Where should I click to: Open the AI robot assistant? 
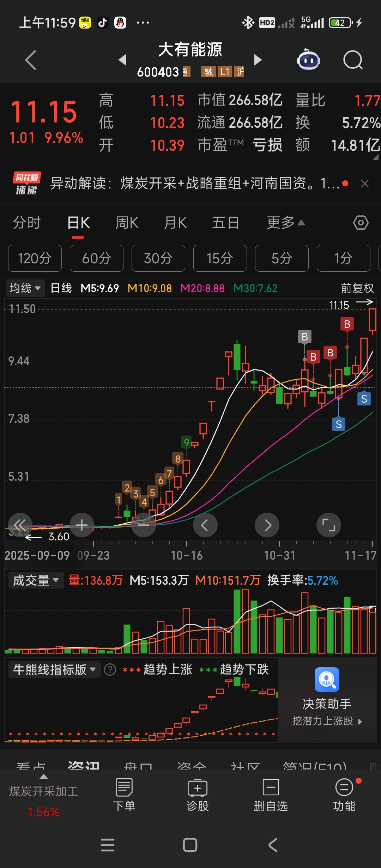(308, 59)
